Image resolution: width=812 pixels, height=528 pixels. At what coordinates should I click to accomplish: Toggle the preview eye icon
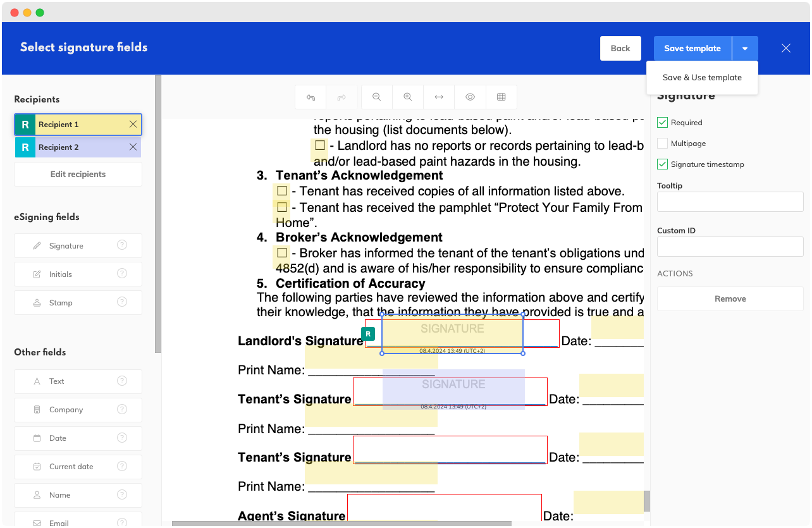pos(470,97)
